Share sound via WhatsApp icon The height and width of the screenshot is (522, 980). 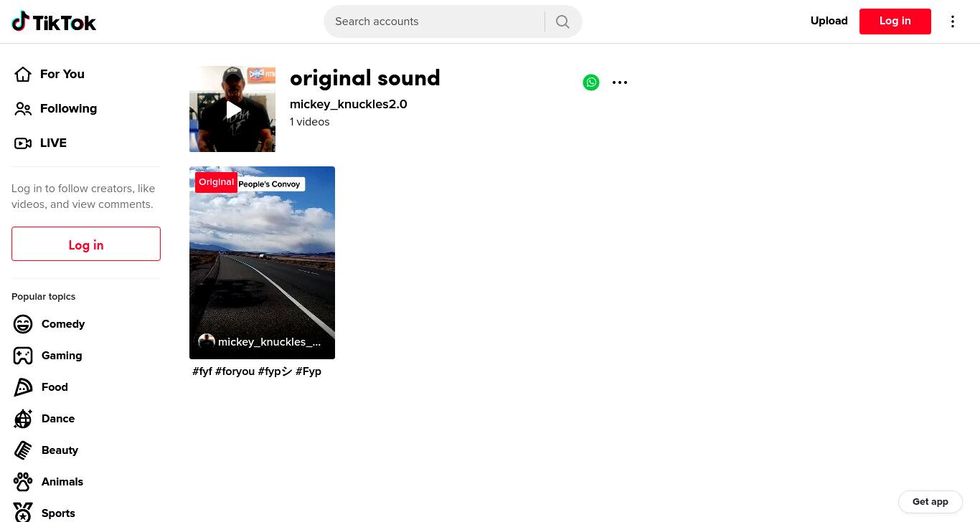tap(591, 82)
